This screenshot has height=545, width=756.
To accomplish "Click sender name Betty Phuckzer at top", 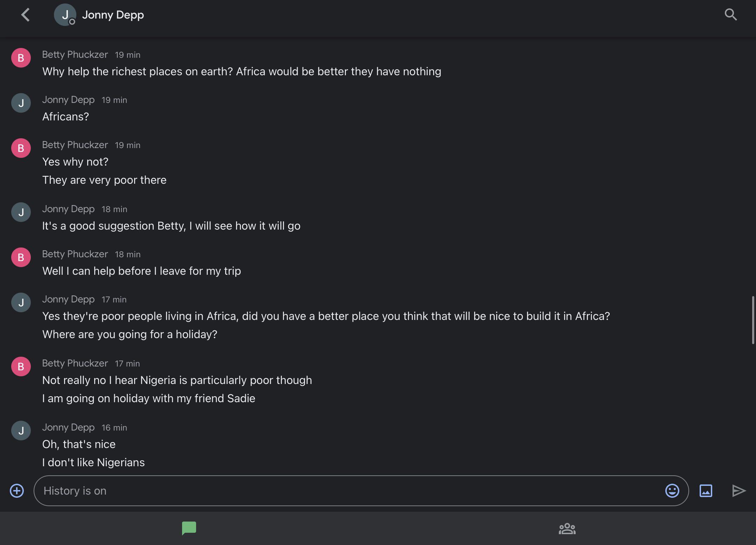I will [75, 55].
